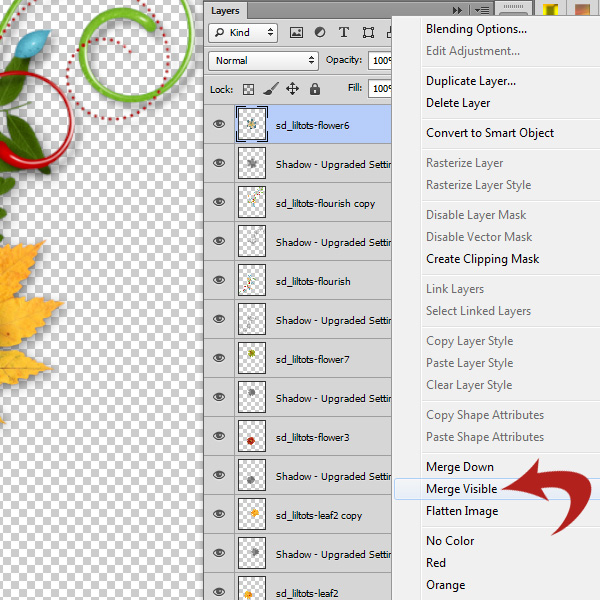Hide the sd_liltots-flourish copy layer

tap(219, 202)
